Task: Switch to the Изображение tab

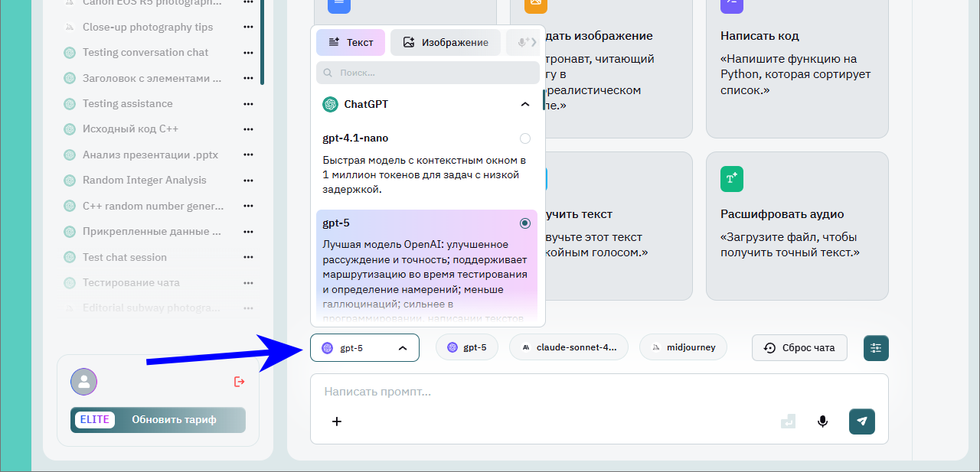Action: point(446,43)
